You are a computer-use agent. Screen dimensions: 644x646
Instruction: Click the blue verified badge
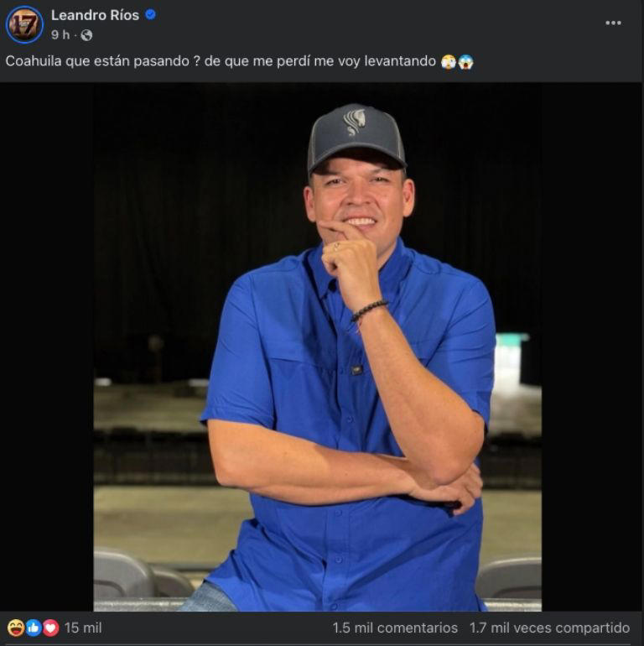pyautogui.click(x=151, y=14)
